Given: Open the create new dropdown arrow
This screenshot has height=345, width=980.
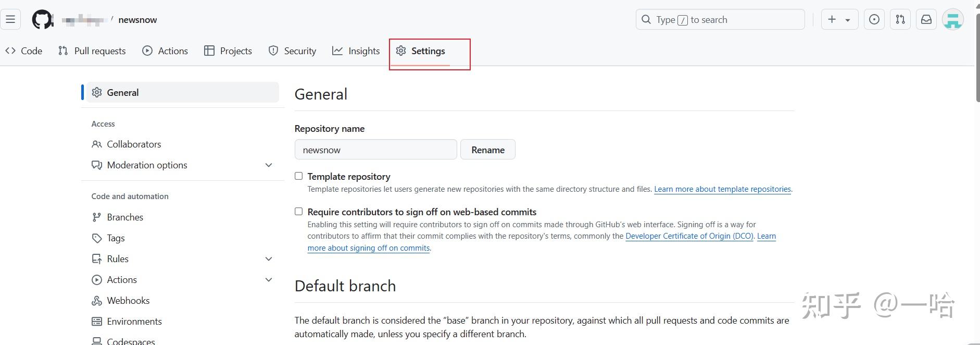Looking at the screenshot, I should click(x=847, y=19).
